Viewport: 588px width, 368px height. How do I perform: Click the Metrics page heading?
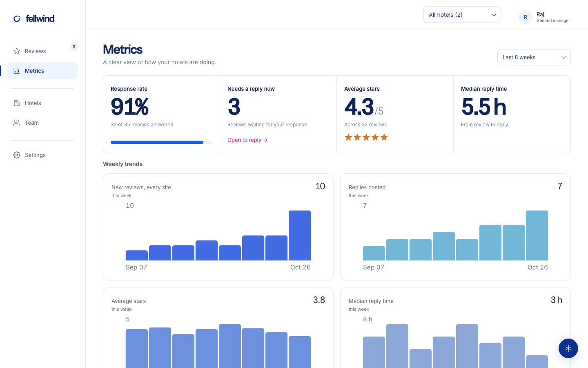coord(122,49)
